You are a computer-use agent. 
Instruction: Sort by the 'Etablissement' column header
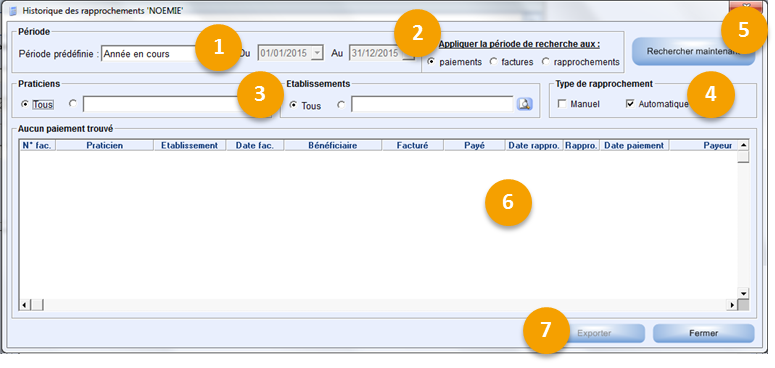(x=189, y=145)
